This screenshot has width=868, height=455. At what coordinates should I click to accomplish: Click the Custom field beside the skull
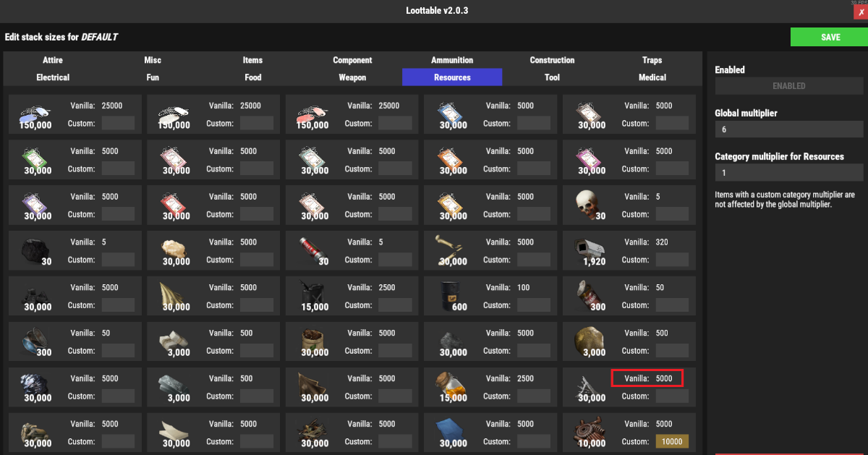pos(672,214)
